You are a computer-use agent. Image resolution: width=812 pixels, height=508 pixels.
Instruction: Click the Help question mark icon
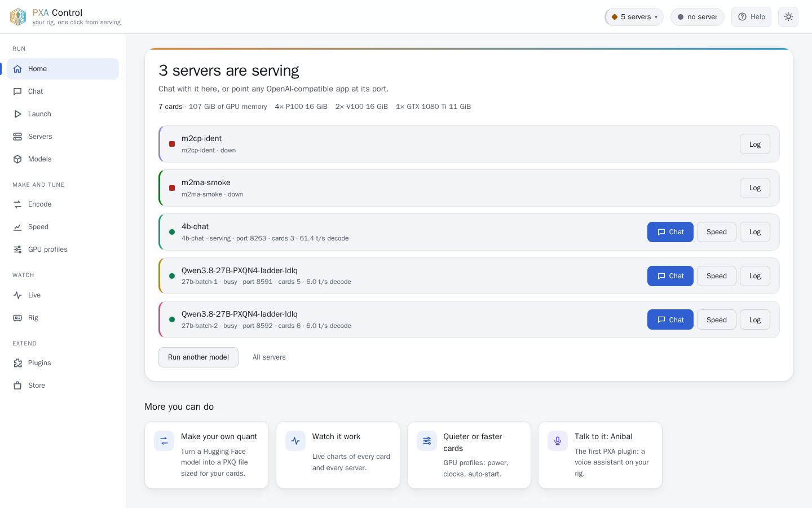(x=742, y=17)
